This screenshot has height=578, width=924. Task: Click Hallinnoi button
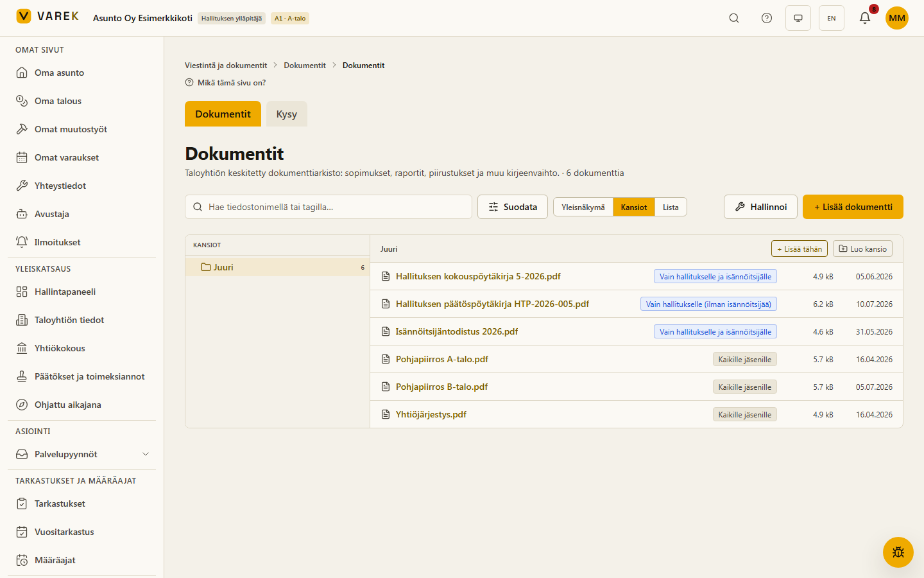coord(760,207)
